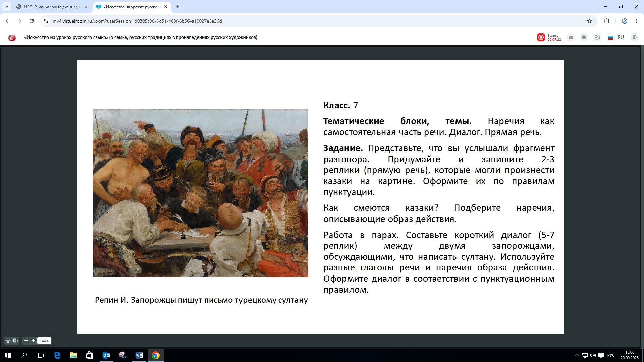Viewport: 644px width, 362px height.
Task: Click the red recording indicator button
Action: click(541, 37)
